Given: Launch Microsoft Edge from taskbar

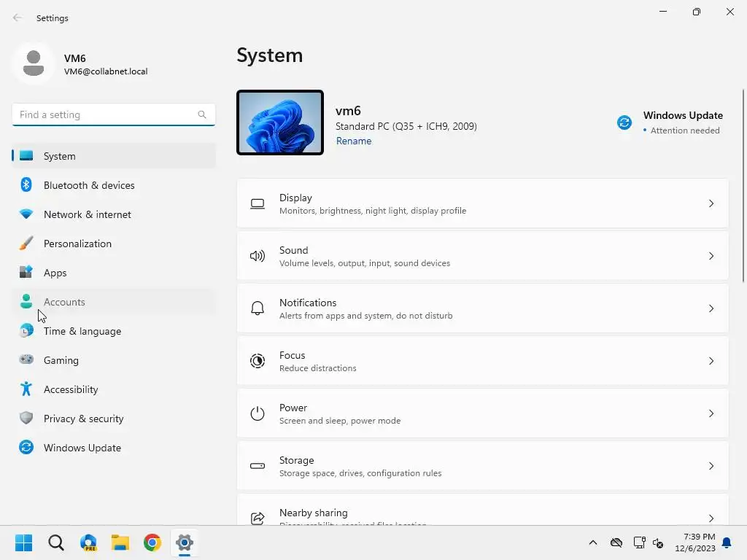Looking at the screenshot, I should click(88, 542).
